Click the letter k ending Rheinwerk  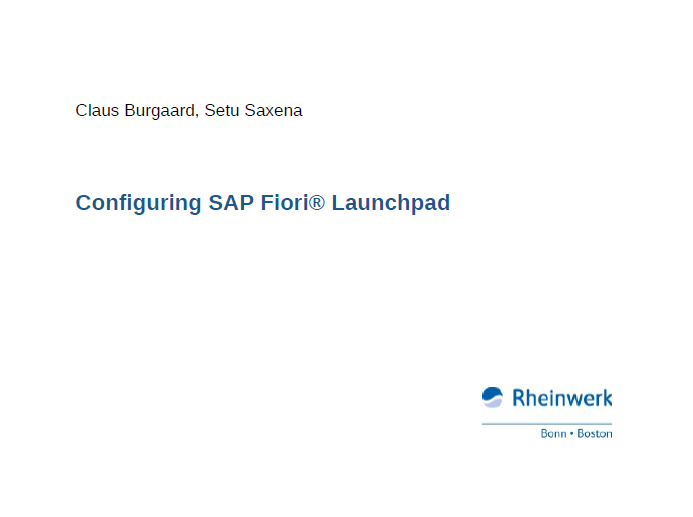(x=607, y=398)
